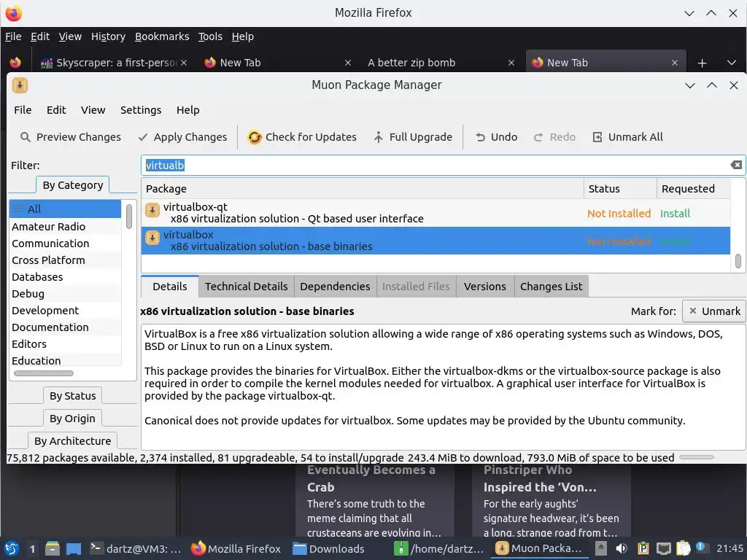747x560 pixels.
Task: Click Muon Package Manager title icon
Action: tap(20, 85)
